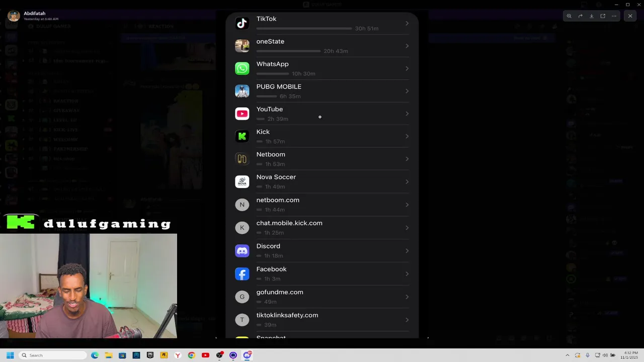Expand PUBG MOBILE row chevron
This screenshot has width=644, height=362.
[407, 91]
